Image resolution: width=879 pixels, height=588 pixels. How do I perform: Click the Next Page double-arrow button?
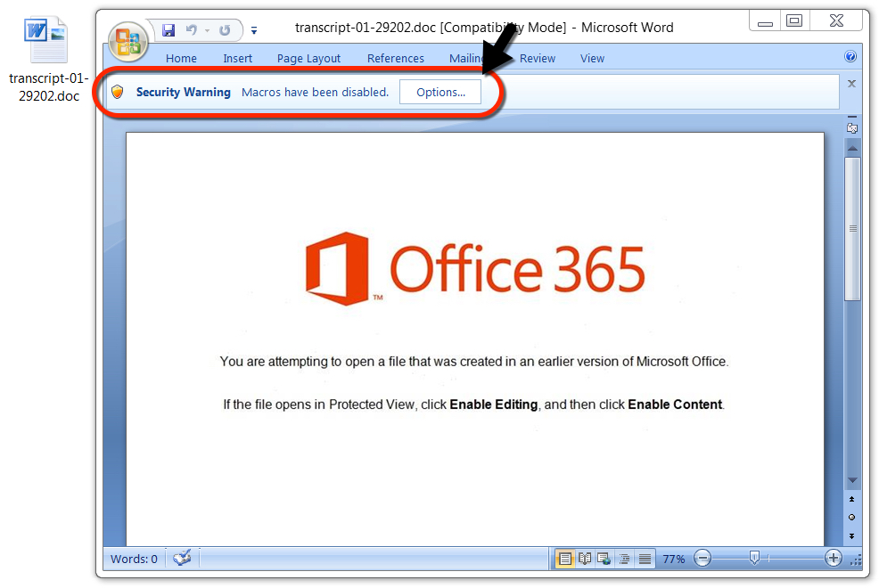coord(852,536)
